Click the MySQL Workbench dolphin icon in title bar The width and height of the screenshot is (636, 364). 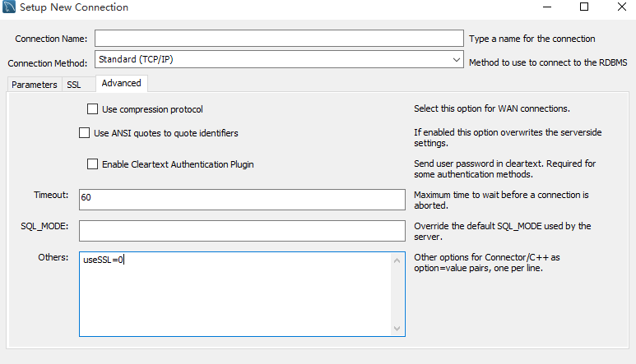pyautogui.click(x=9, y=7)
